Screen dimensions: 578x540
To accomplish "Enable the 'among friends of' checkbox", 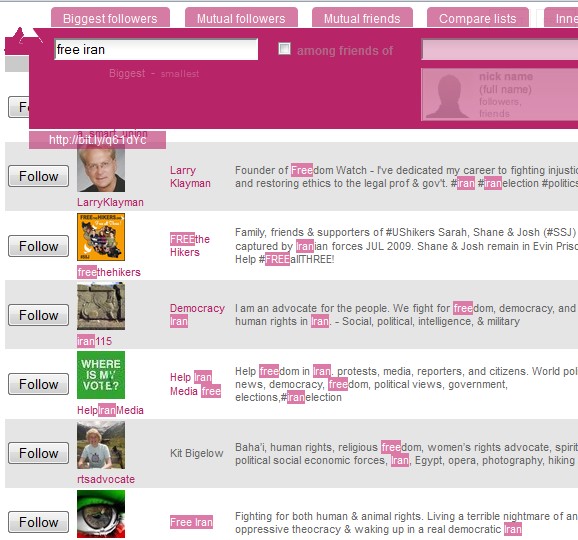I will 284,49.
